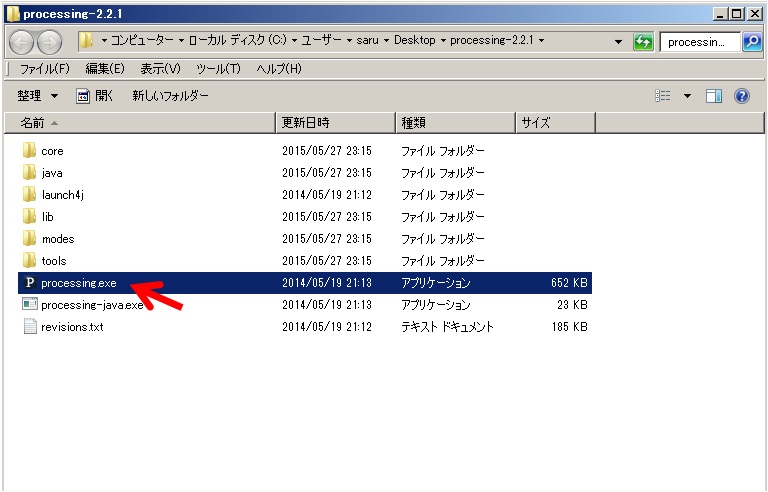Click Desktop in the address path
This screenshot has width=768, height=492.
pos(414,41)
